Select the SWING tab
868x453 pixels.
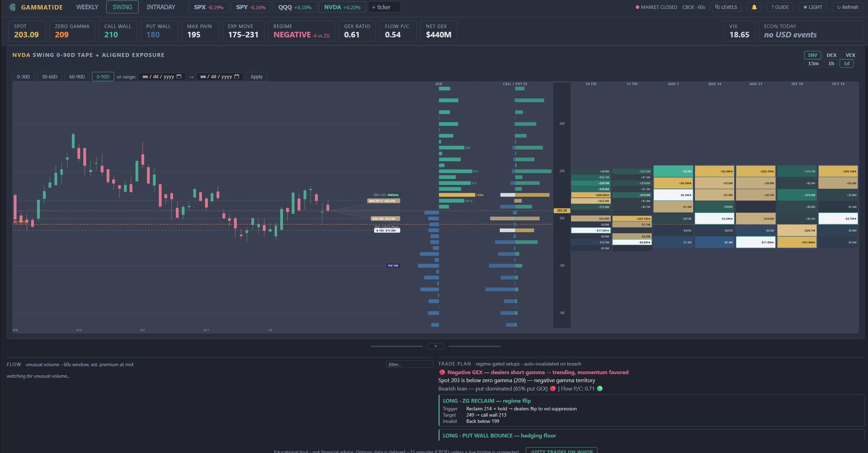click(x=122, y=7)
